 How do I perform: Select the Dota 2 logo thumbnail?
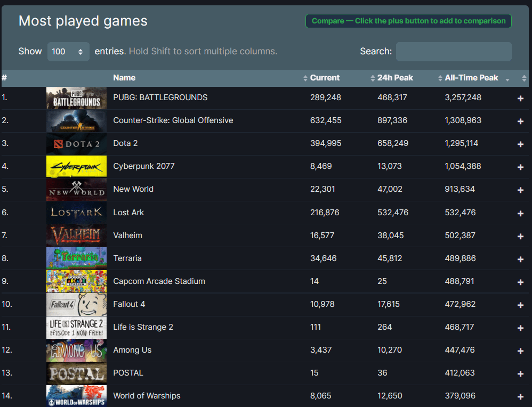pyautogui.click(x=76, y=144)
